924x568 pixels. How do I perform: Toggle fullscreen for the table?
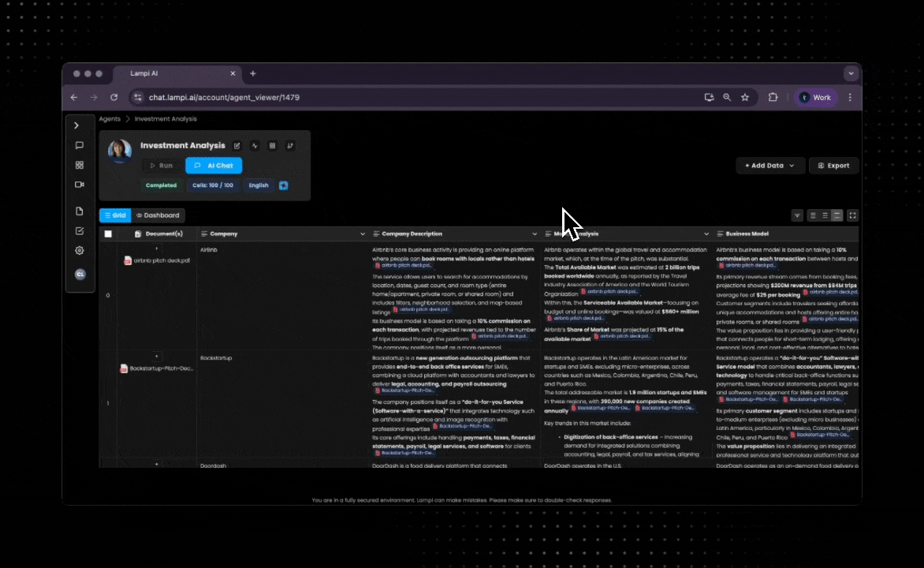click(x=853, y=216)
